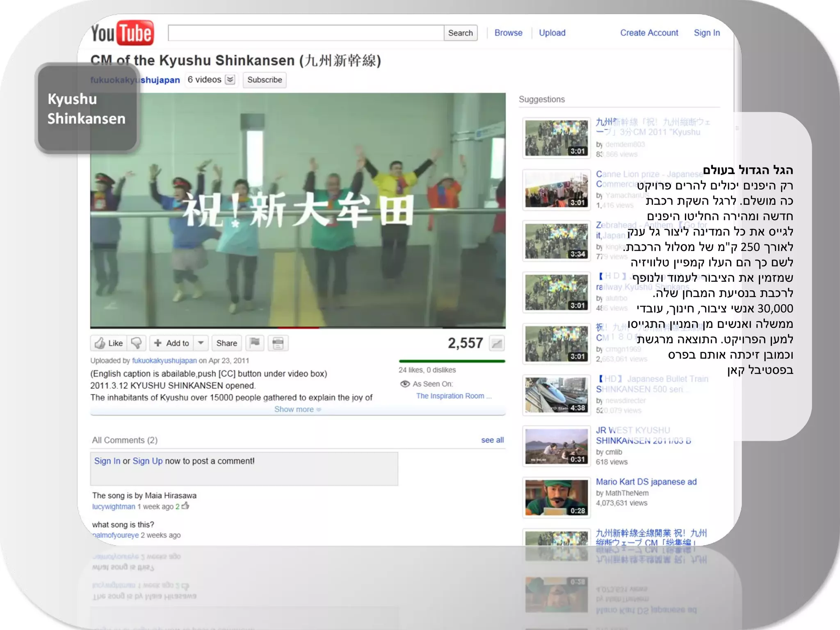The image size is (840, 630).
Task: Flag this video with the flag icon
Action: 255,343
